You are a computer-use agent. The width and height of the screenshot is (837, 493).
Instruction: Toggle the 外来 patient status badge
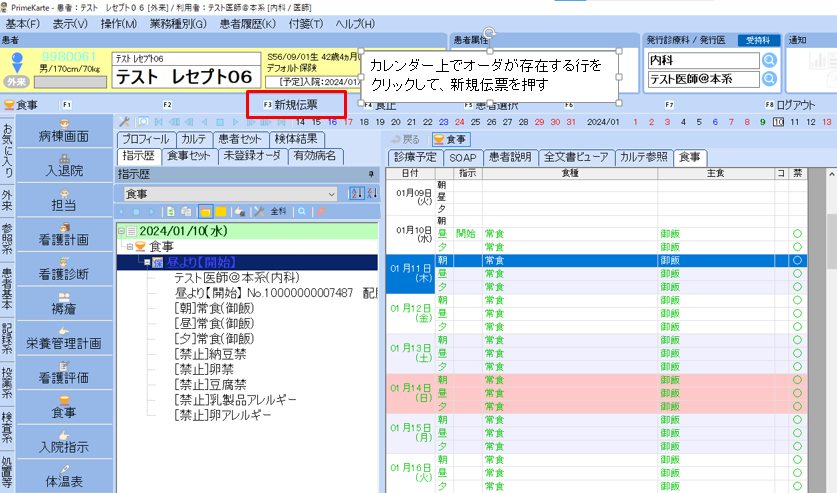(x=16, y=82)
